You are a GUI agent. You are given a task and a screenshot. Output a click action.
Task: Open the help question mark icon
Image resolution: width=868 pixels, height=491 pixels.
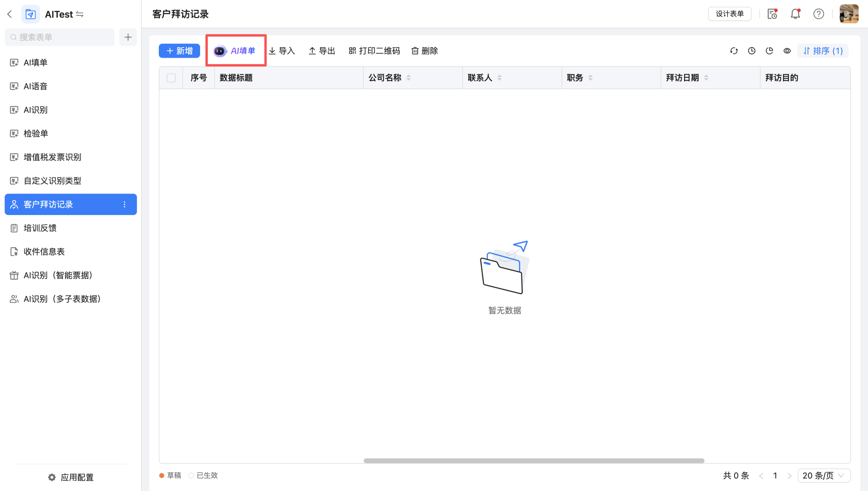pyautogui.click(x=818, y=14)
